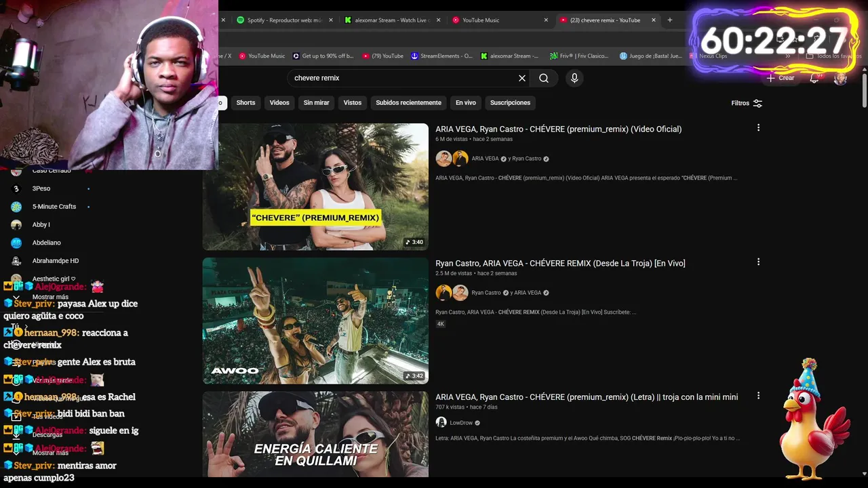The image size is (868, 488).
Task: Click LowDrow channel avatar
Action: (441, 422)
